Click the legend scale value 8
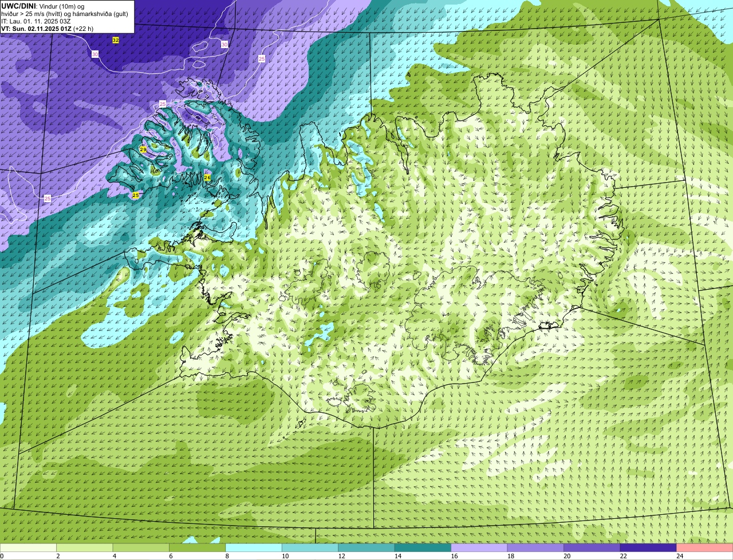Screen dimensions: 733x560 [x=227, y=556]
